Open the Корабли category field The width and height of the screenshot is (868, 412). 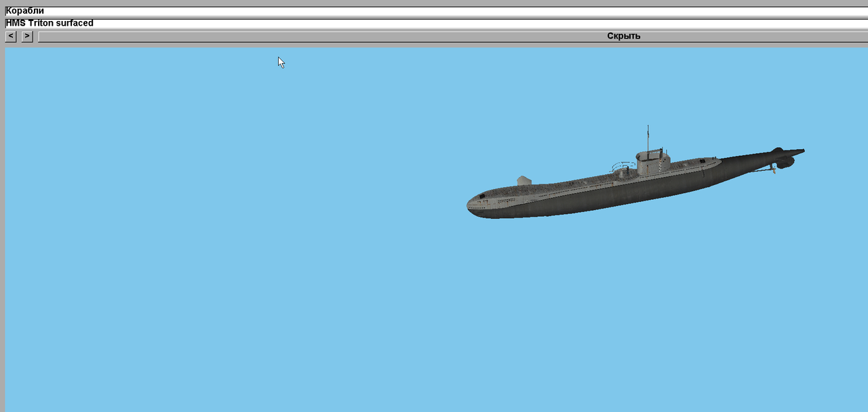pyautogui.click(x=436, y=11)
